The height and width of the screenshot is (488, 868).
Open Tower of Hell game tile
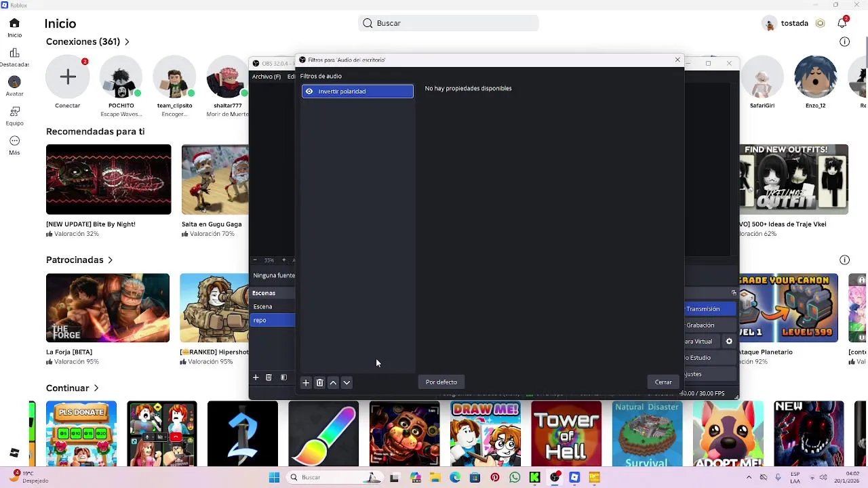[566, 434]
